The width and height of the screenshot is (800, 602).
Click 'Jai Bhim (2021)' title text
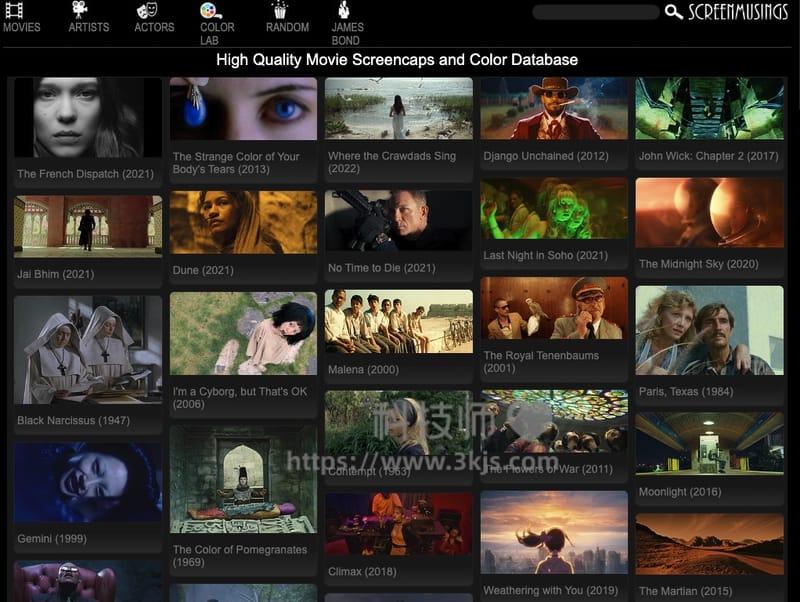pos(56,274)
